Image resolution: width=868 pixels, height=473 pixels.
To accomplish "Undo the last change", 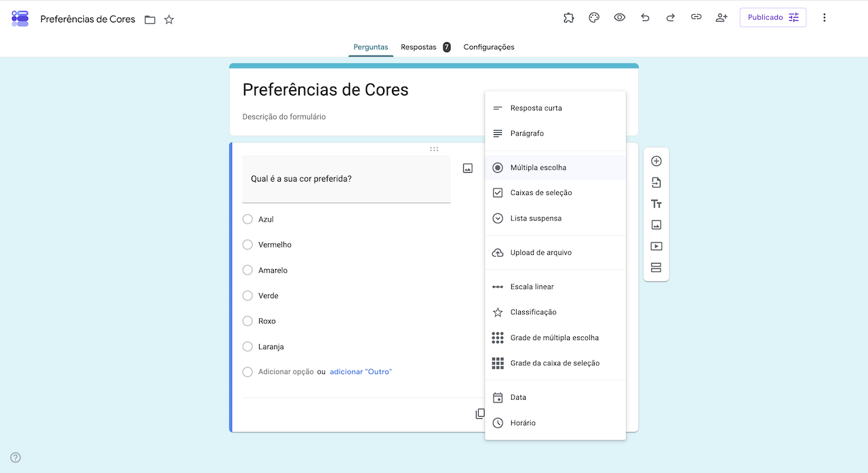I will coord(645,18).
